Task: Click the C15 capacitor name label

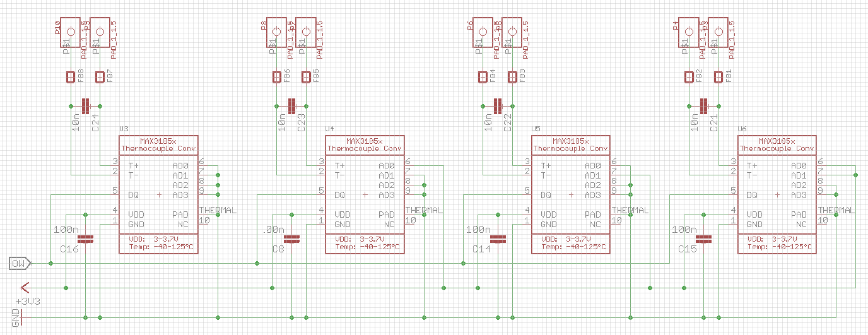Action: tap(687, 250)
